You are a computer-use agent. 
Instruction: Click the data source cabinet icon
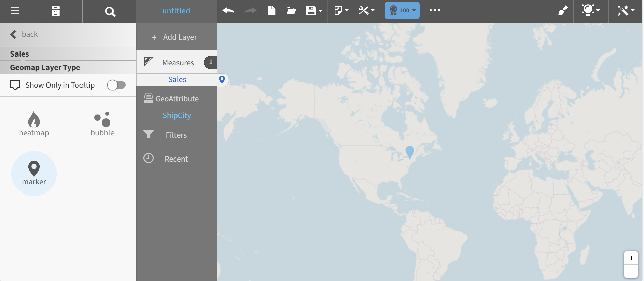[56, 11]
